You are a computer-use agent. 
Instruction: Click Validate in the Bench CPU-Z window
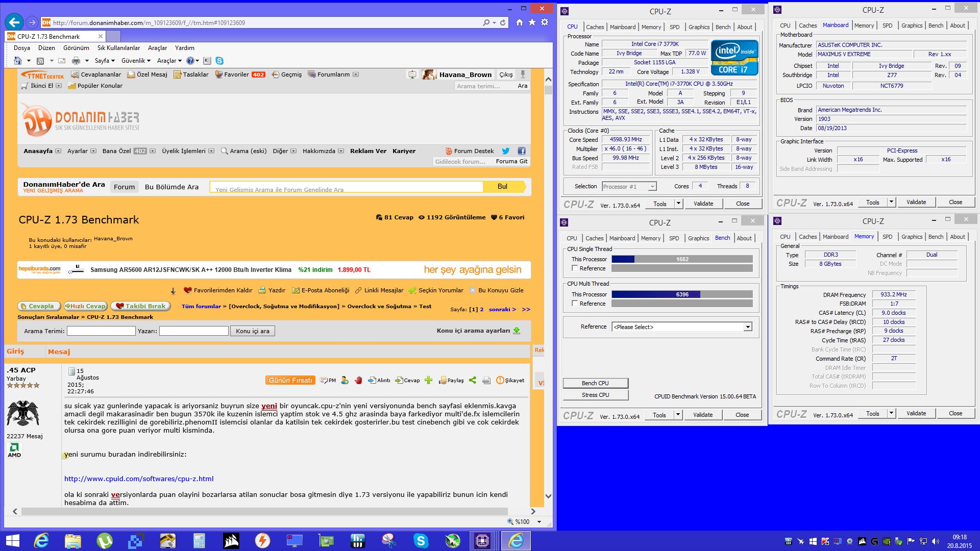pyautogui.click(x=703, y=415)
